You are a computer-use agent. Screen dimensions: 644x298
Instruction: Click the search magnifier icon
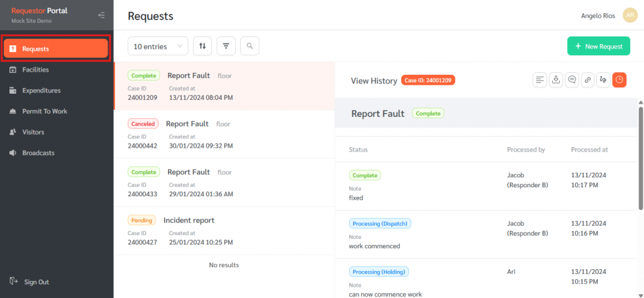(x=250, y=46)
